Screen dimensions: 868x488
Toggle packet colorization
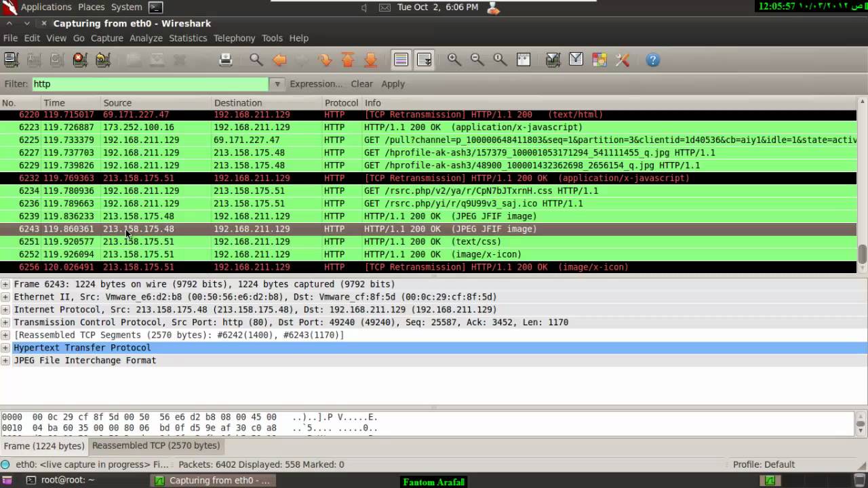click(x=401, y=60)
